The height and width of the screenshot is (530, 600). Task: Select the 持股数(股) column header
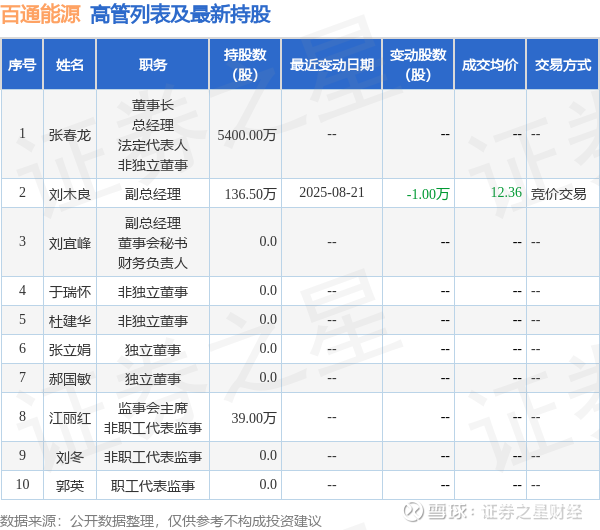click(245, 65)
